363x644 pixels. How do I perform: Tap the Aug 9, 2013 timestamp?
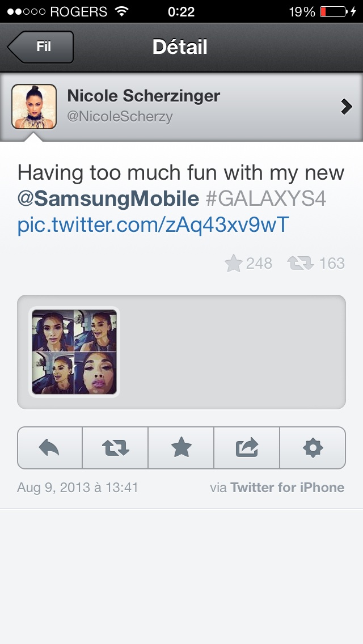pyautogui.click(x=78, y=488)
